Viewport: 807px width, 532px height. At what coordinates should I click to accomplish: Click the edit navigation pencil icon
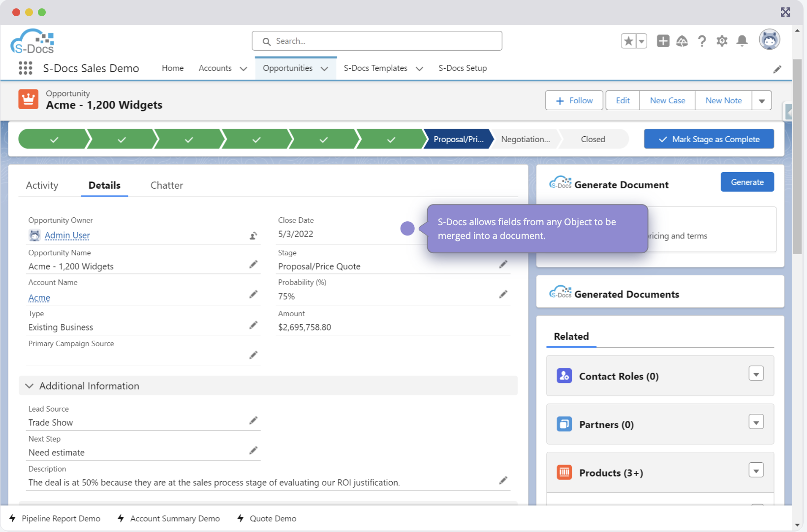(777, 69)
